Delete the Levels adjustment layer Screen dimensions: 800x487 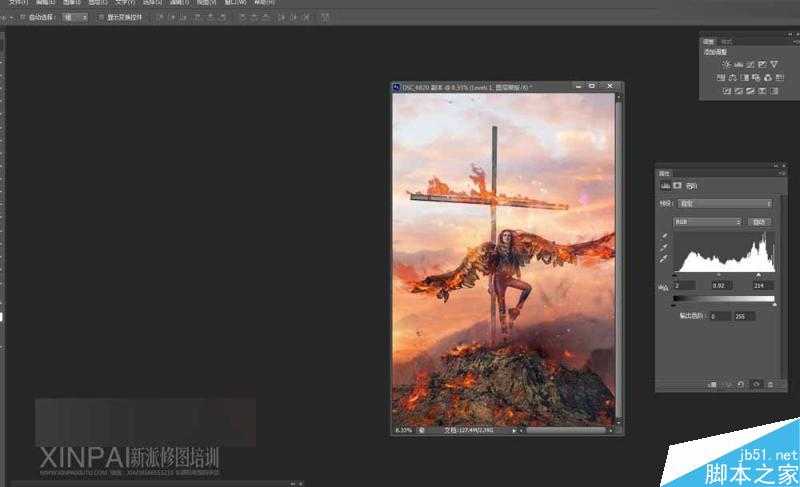[x=770, y=384]
